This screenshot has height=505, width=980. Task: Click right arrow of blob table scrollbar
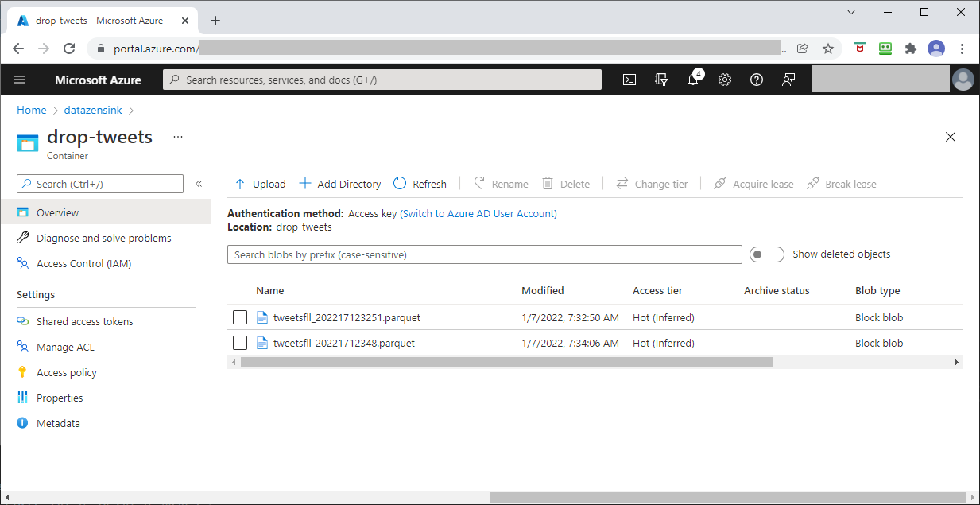click(957, 362)
